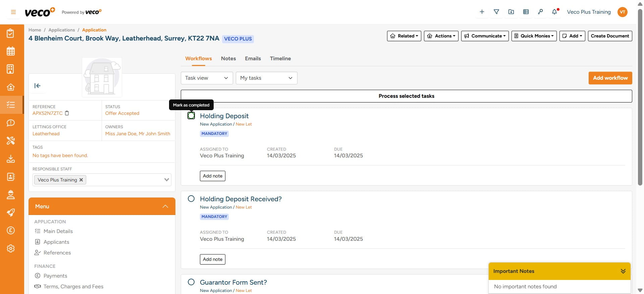The width and height of the screenshot is (644, 294).
Task: Switch to the Workflows tab
Action: (x=199, y=58)
